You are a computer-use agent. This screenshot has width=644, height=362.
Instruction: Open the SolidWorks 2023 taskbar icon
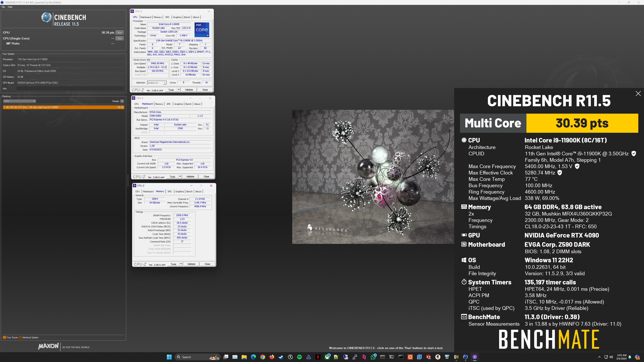click(428, 357)
